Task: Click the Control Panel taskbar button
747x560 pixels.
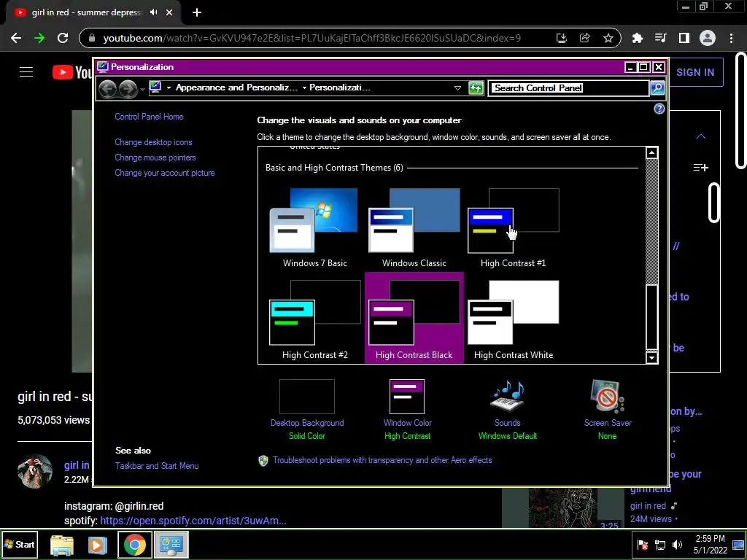Action: point(171,545)
